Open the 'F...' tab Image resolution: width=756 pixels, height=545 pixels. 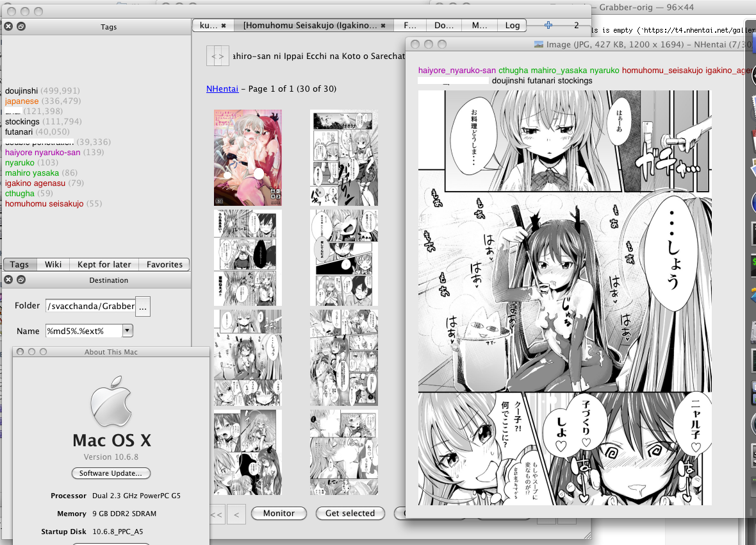410,26
